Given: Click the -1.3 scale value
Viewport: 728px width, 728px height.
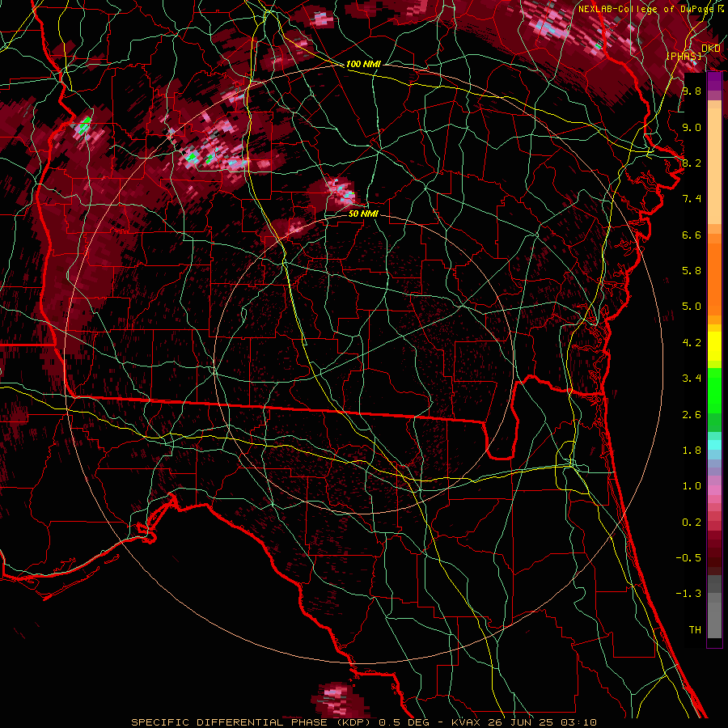Looking at the screenshot, I should (x=688, y=594).
